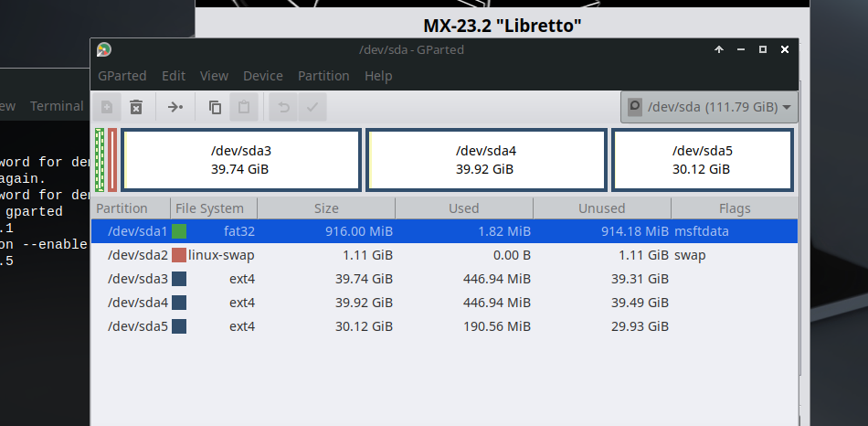Click the msftdata flag cell

[x=702, y=231]
